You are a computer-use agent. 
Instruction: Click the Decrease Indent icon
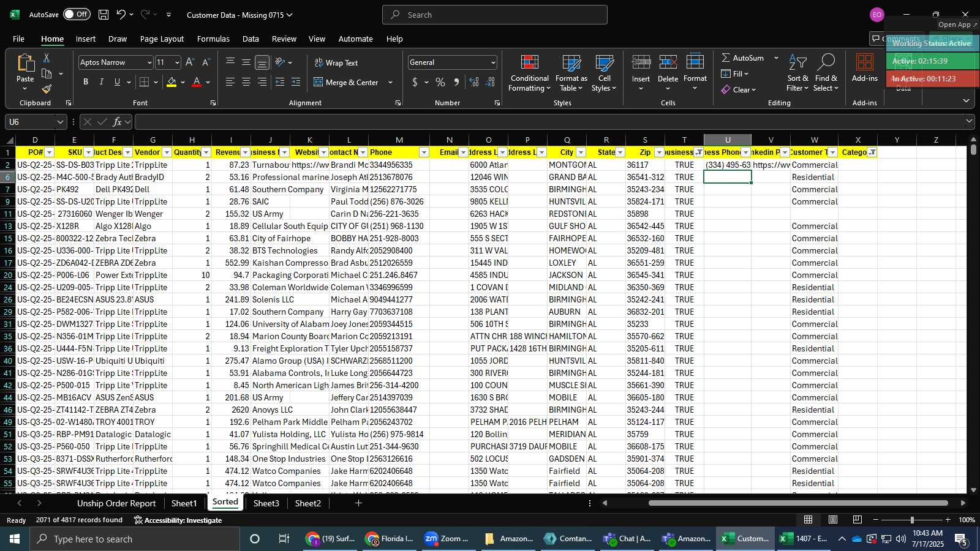click(280, 82)
